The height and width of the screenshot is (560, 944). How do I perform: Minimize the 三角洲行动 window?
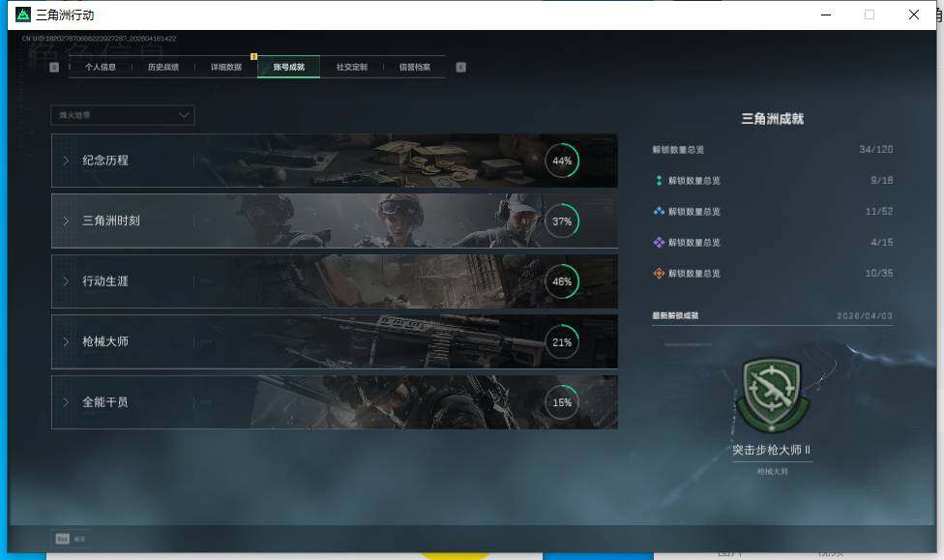pos(826,15)
